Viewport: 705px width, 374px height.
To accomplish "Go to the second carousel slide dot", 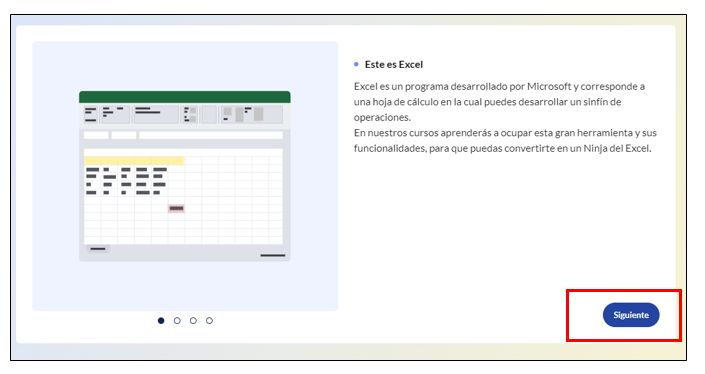I will click(x=177, y=321).
